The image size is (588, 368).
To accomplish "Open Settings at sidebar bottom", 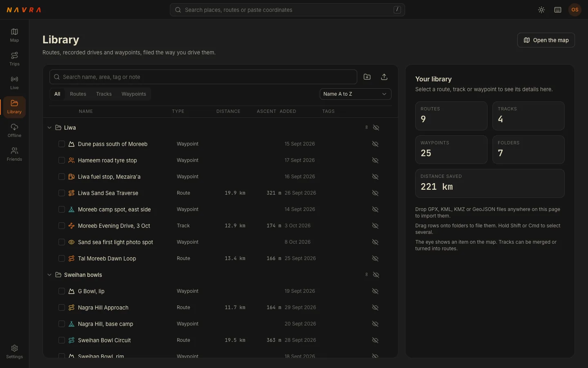I will coord(14,352).
